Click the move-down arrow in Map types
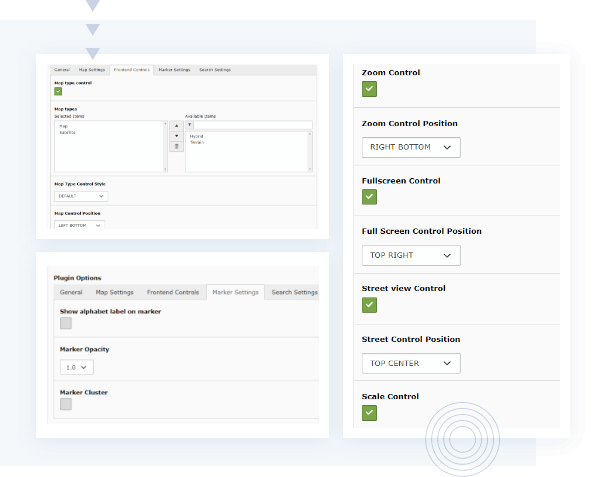Viewport: 600px width, 477px height. (x=176, y=135)
